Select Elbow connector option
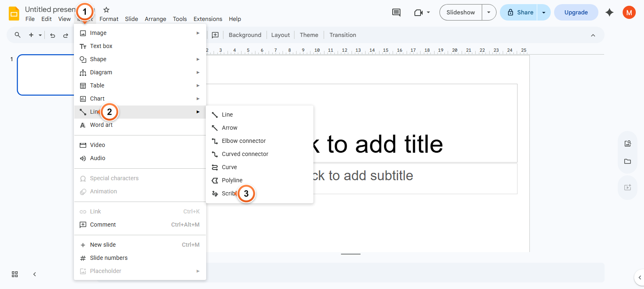The height and width of the screenshot is (289, 644). 260,141
